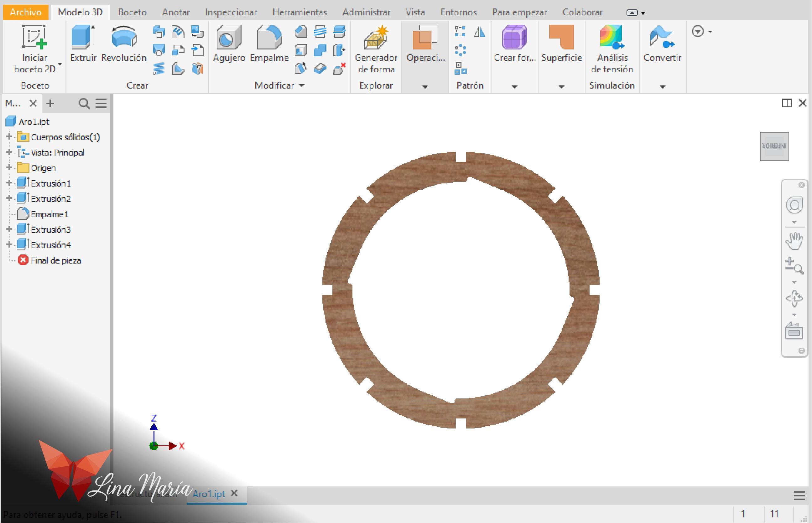Click the Import file icon
This screenshot has height=523, width=812.
point(197,50)
